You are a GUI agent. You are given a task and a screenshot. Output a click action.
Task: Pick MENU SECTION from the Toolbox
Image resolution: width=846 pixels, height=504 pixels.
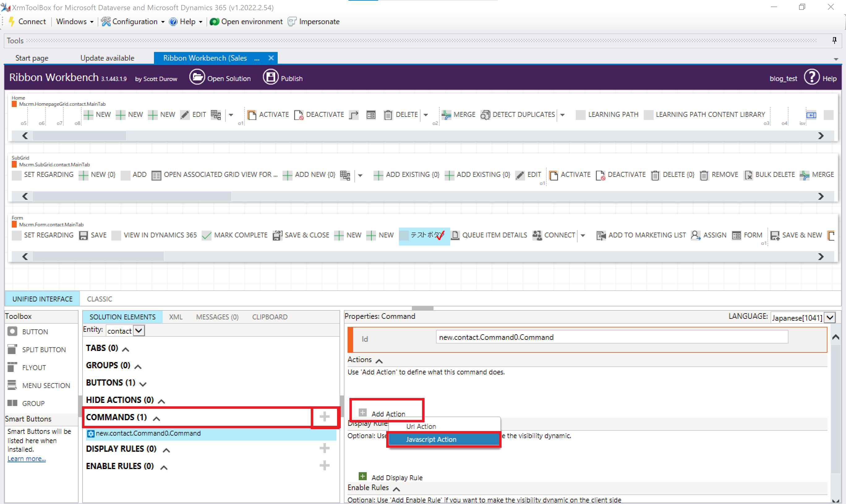(39, 386)
